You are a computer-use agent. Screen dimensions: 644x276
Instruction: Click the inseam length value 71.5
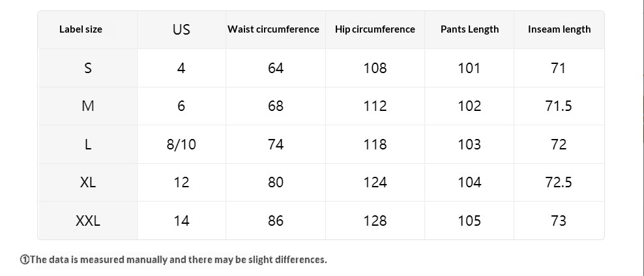pyautogui.click(x=559, y=106)
